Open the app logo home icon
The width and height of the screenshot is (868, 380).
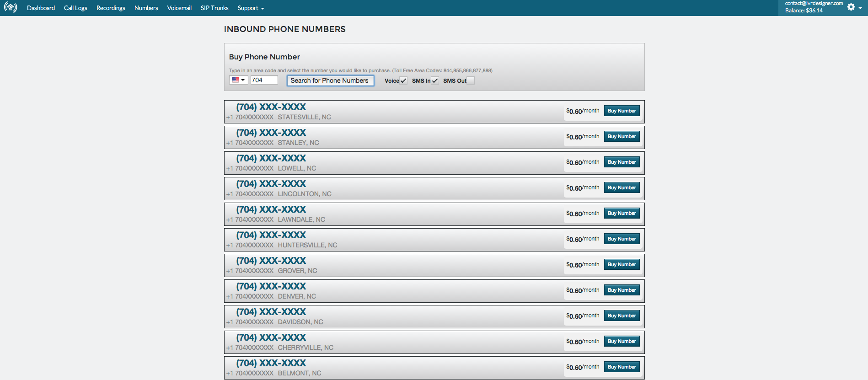(x=11, y=7)
